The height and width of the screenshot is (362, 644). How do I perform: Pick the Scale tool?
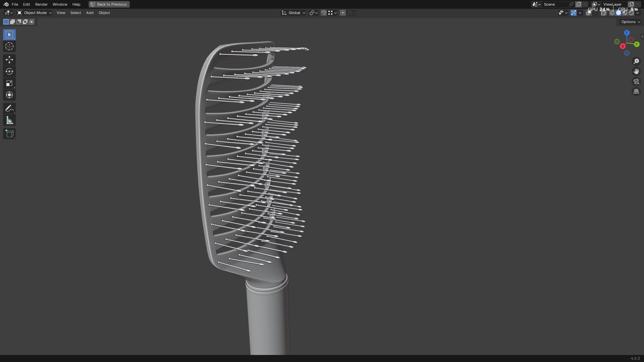9,83
